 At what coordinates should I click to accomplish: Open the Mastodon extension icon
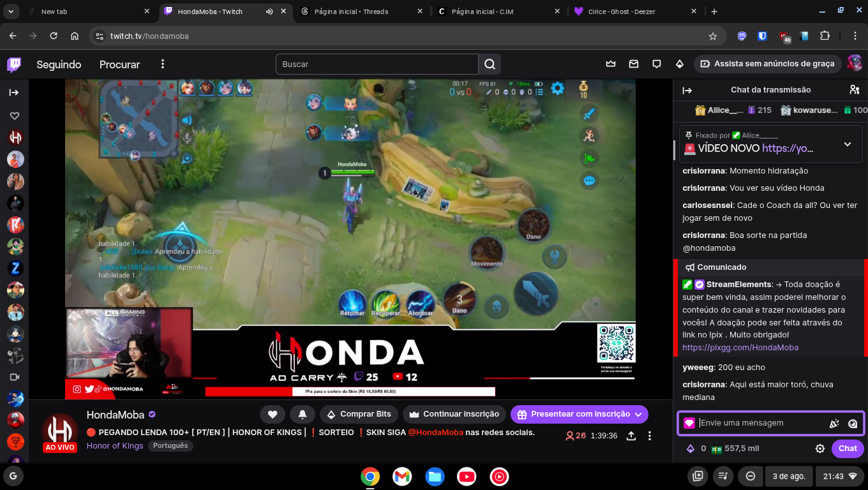[x=742, y=36]
